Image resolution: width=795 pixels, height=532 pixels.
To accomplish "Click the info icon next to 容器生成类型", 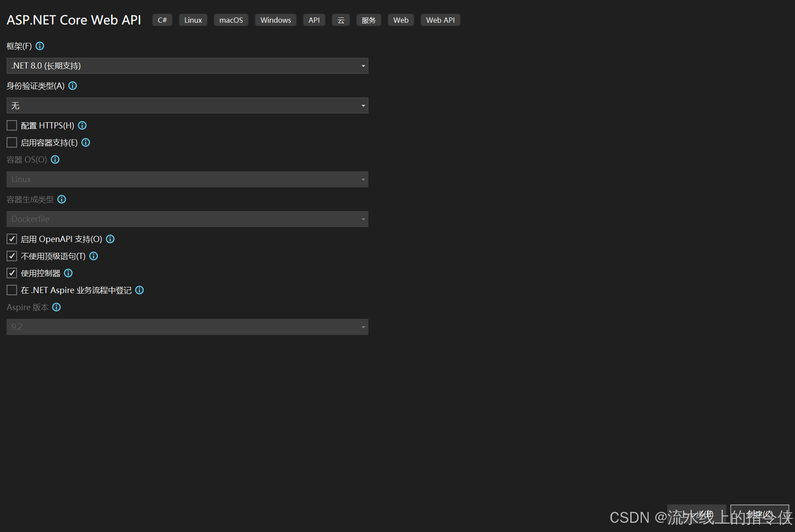I will point(62,199).
